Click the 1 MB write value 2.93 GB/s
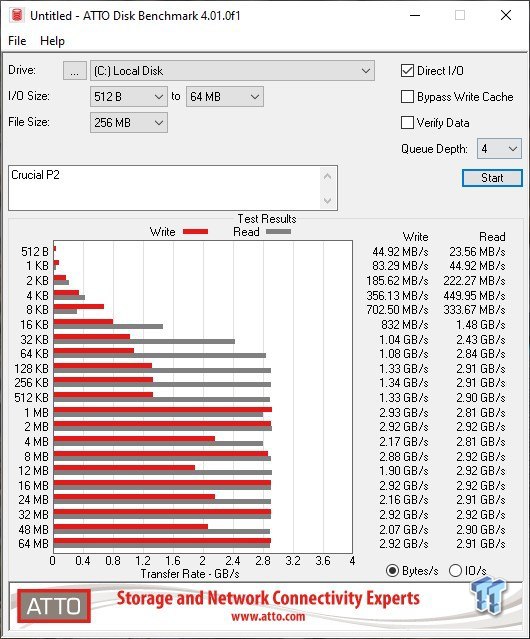Screen dimensions: 530x639 [x=404, y=413]
